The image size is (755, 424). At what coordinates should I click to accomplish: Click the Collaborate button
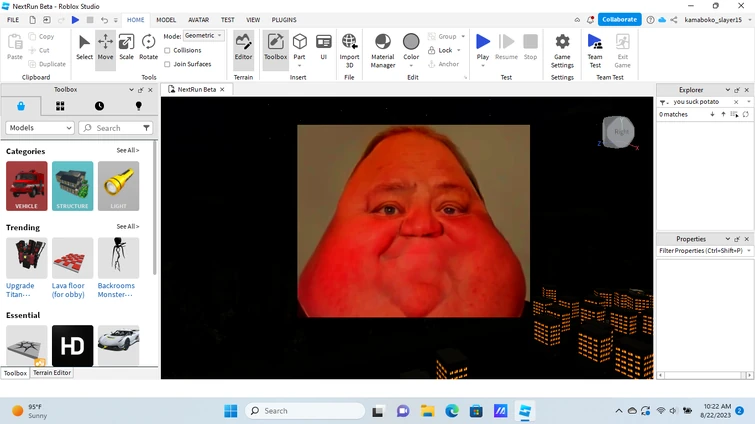click(620, 20)
